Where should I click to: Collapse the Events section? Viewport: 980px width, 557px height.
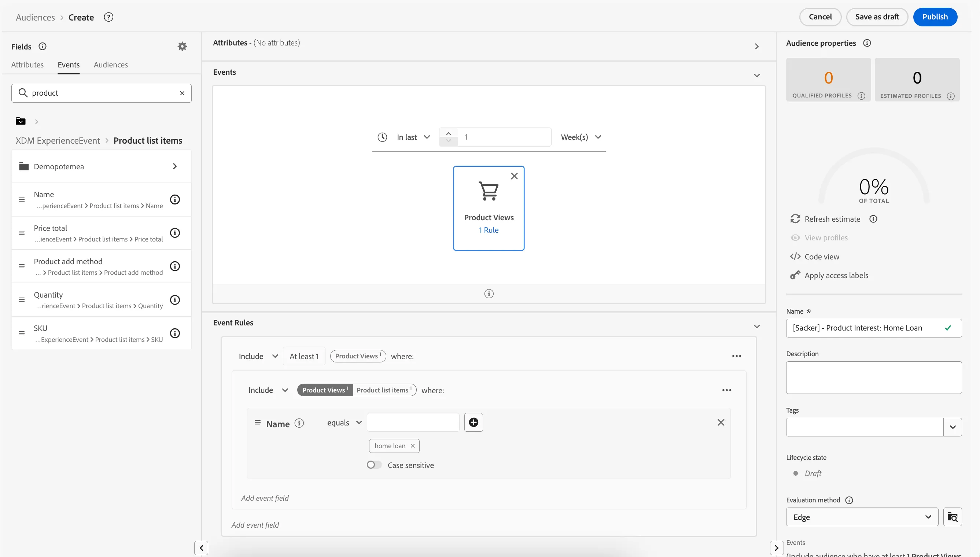pos(756,75)
